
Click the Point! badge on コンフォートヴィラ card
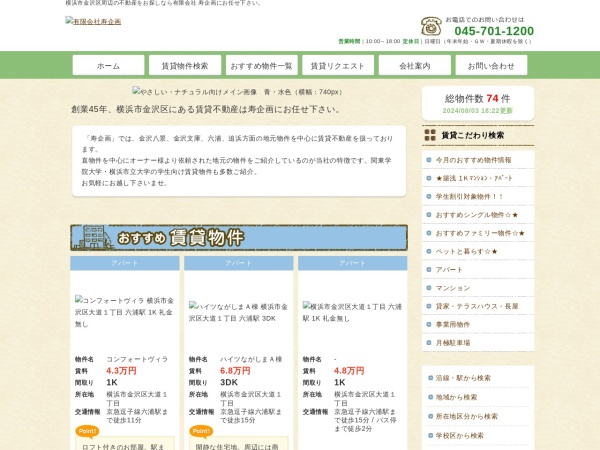87,431
